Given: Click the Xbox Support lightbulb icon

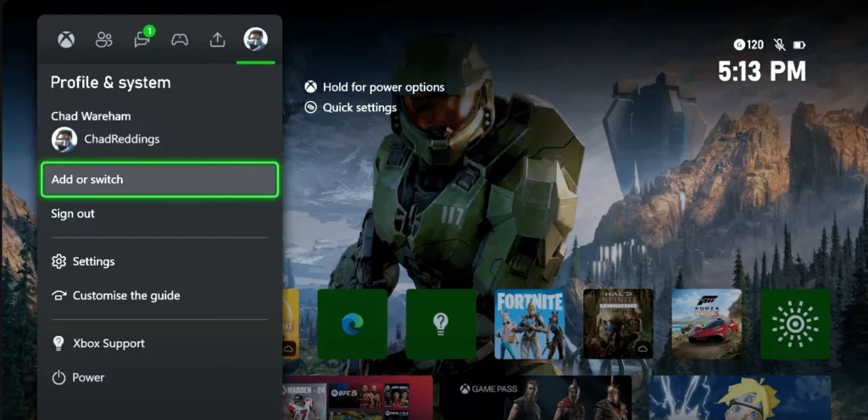Looking at the screenshot, I should tap(58, 344).
